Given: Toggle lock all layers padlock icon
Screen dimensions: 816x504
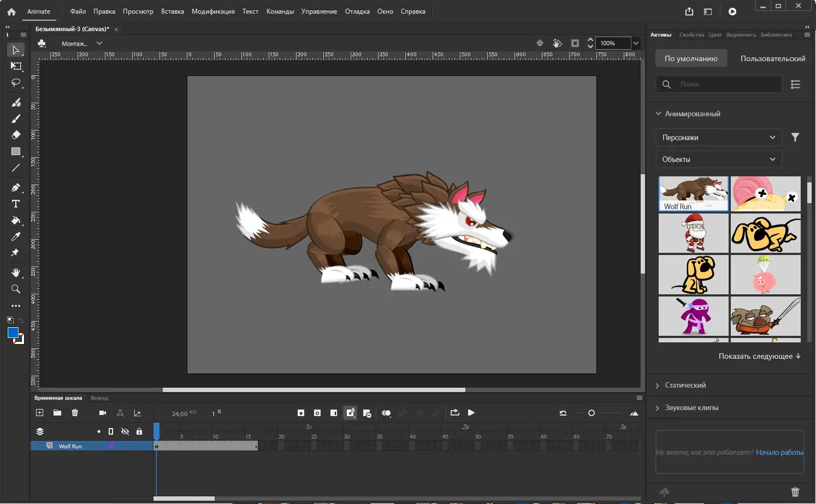Looking at the screenshot, I should (139, 431).
